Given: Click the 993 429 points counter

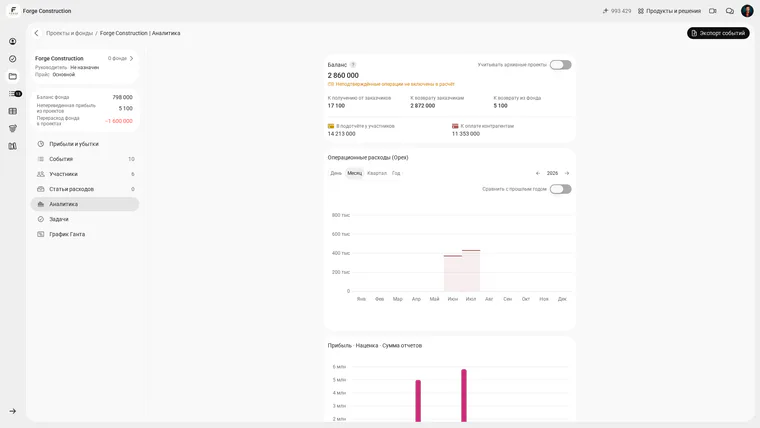Looking at the screenshot, I should click(x=617, y=11).
